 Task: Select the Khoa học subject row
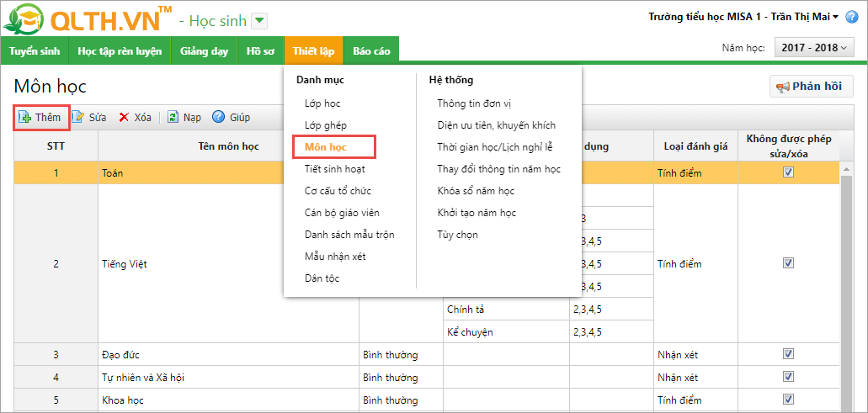(227, 400)
